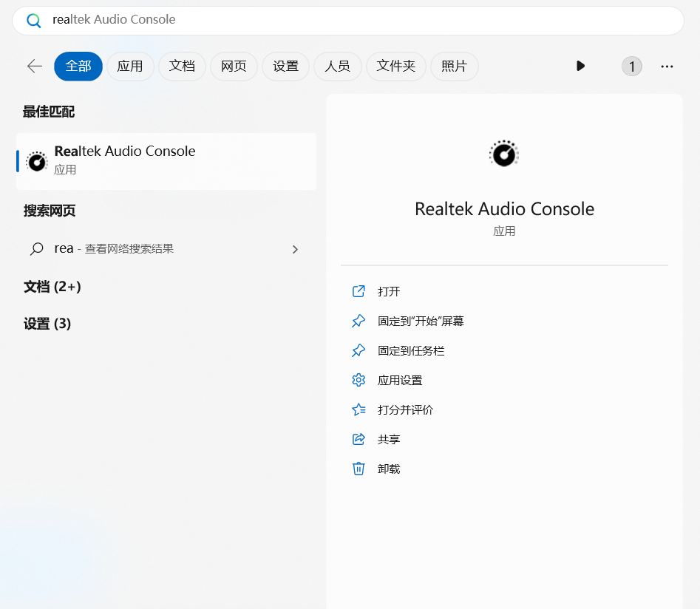Click 打开 to launch Realtek Audio Console

point(389,291)
